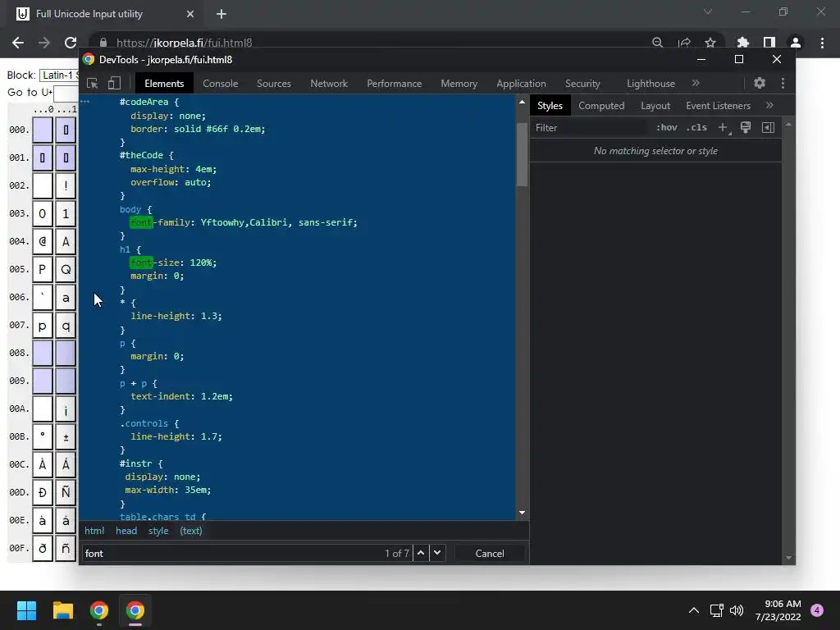Open tab search dropdown chevron in Chrome
840x630 pixels.
(708, 11)
